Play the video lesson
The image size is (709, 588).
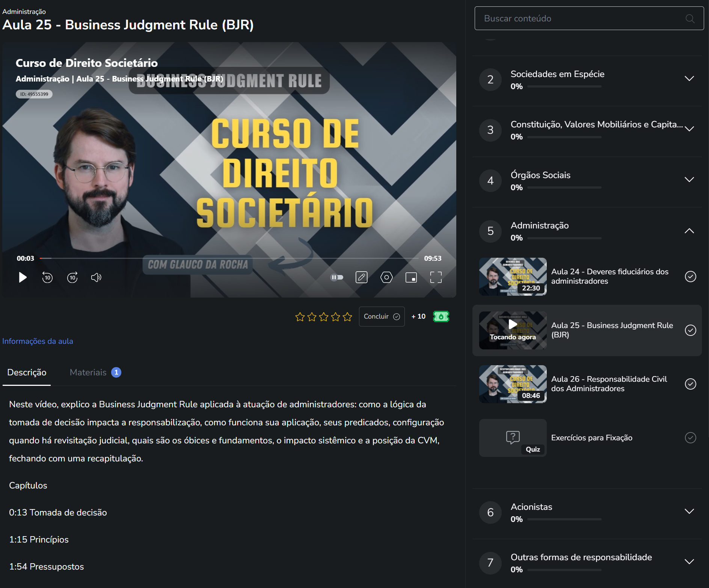pyautogui.click(x=23, y=278)
